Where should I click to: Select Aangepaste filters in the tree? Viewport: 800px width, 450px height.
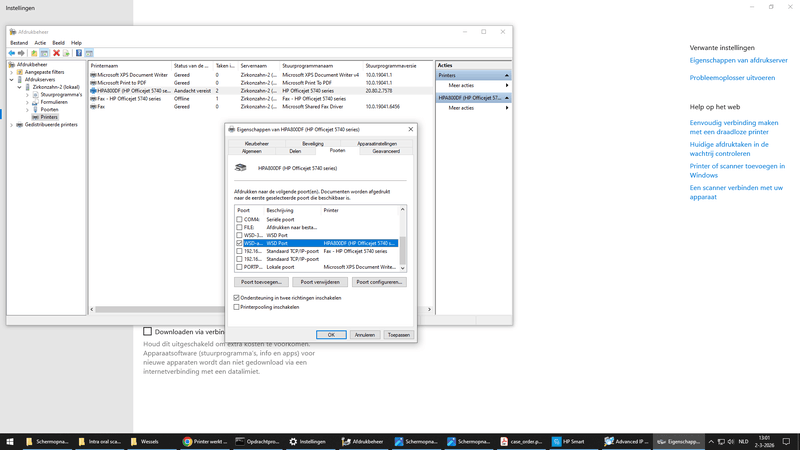coord(44,72)
